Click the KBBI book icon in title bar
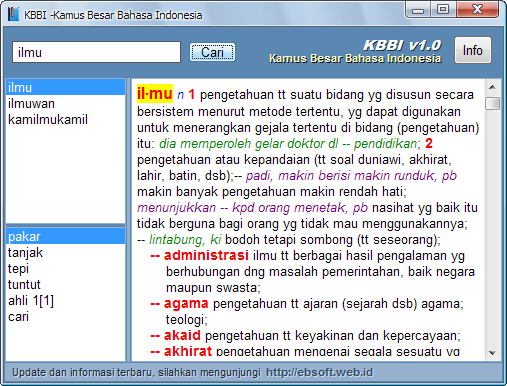The height and width of the screenshot is (386, 507). [13, 14]
